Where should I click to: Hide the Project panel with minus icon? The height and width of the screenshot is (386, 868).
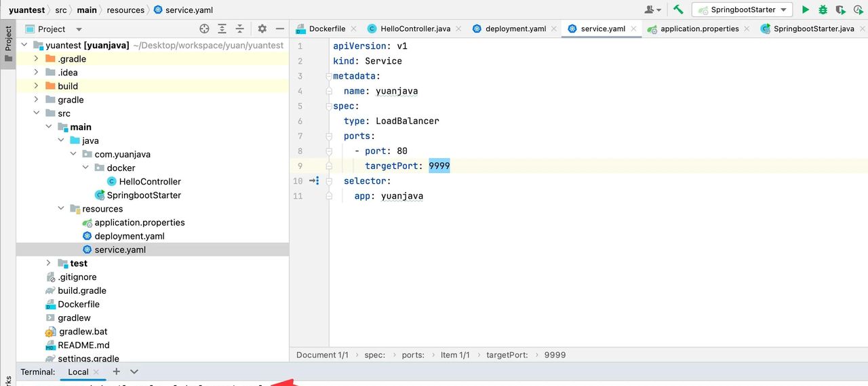click(x=279, y=28)
